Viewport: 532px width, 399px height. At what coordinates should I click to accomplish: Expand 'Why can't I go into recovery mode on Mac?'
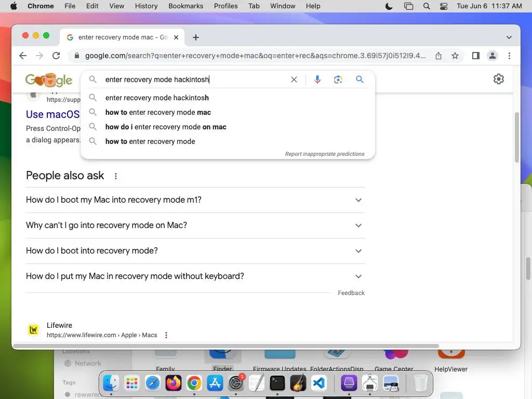click(x=195, y=225)
